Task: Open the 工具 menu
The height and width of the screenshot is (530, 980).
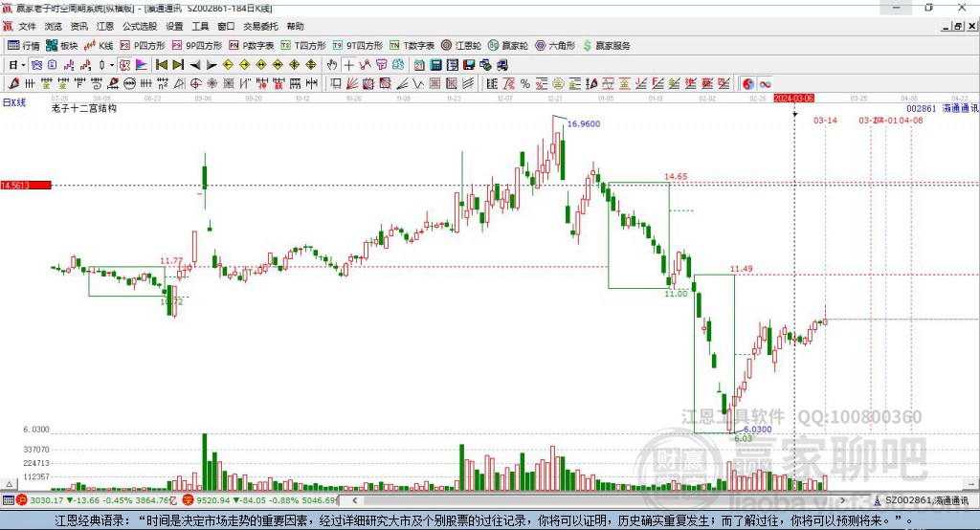Action: click(200, 26)
